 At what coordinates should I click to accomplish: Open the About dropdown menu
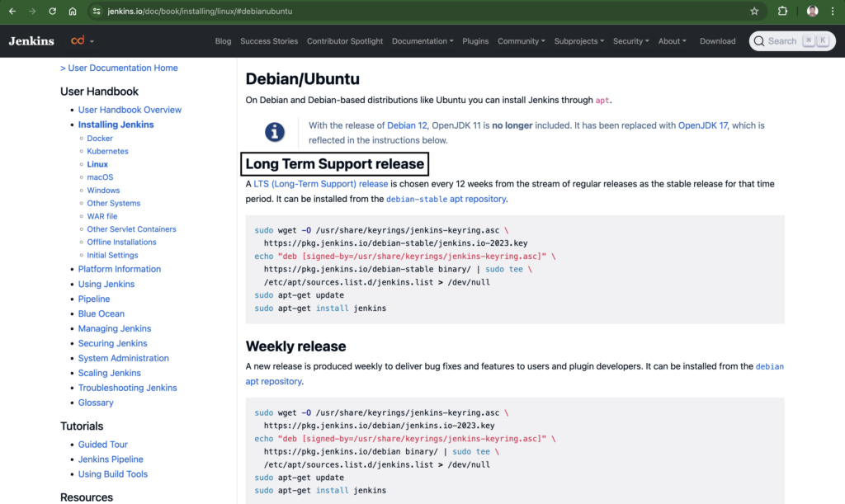(672, 41)
